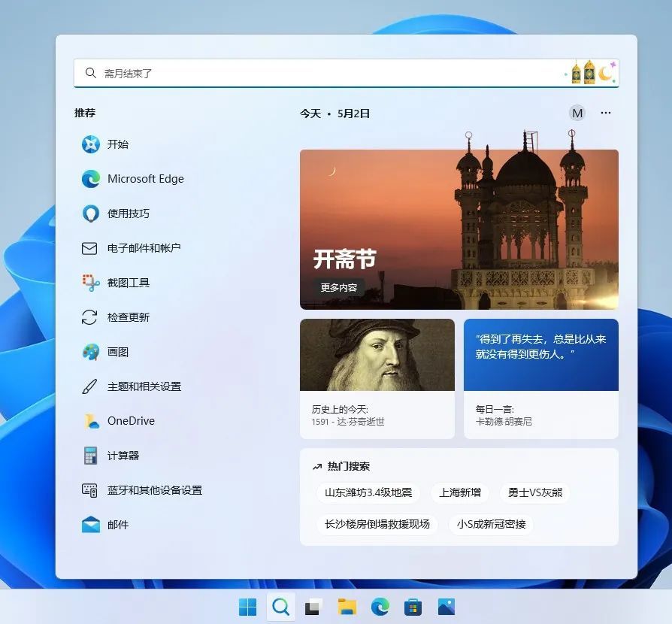Click the search input field 斋月结束了
The image size is (672, 624).
347,73
